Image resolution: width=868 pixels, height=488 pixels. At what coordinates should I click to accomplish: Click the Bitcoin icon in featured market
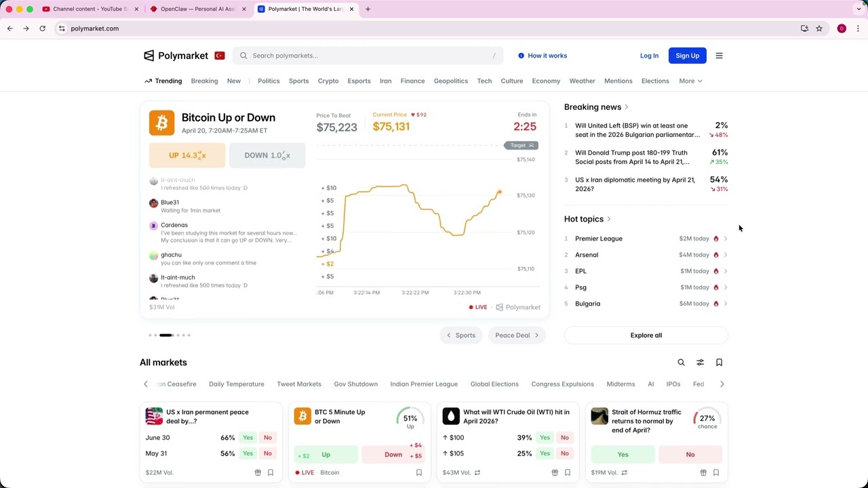(x=161, y=123)
